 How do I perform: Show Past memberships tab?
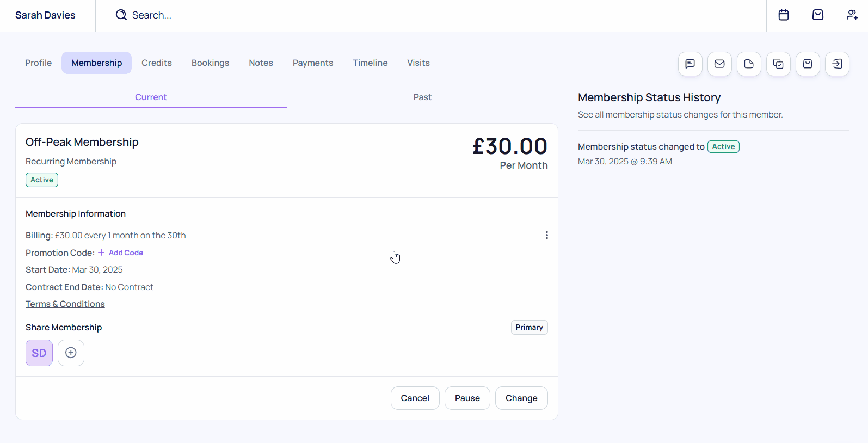click(x=422, y=97)
